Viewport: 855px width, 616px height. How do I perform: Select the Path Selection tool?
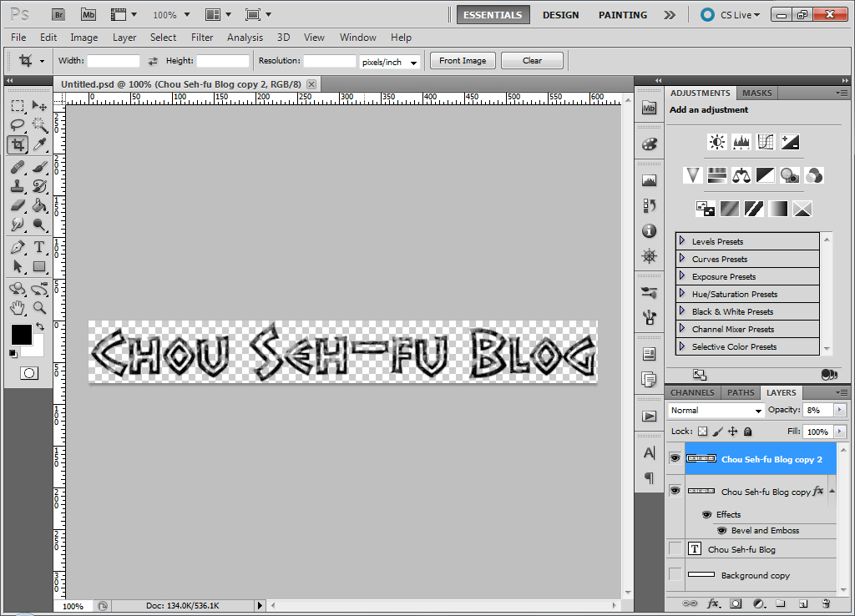click(18, 266)
